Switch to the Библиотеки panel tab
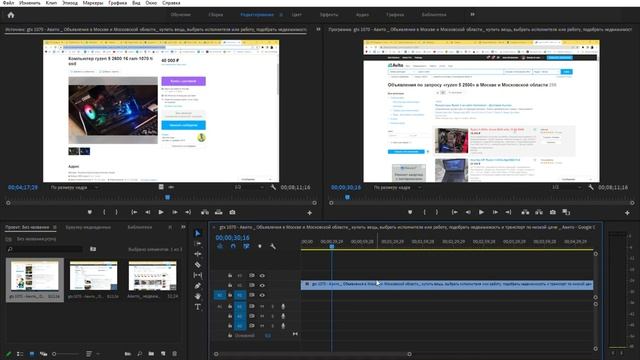The width and height of the screenshot is (640, 360). (x=140, y=227)
